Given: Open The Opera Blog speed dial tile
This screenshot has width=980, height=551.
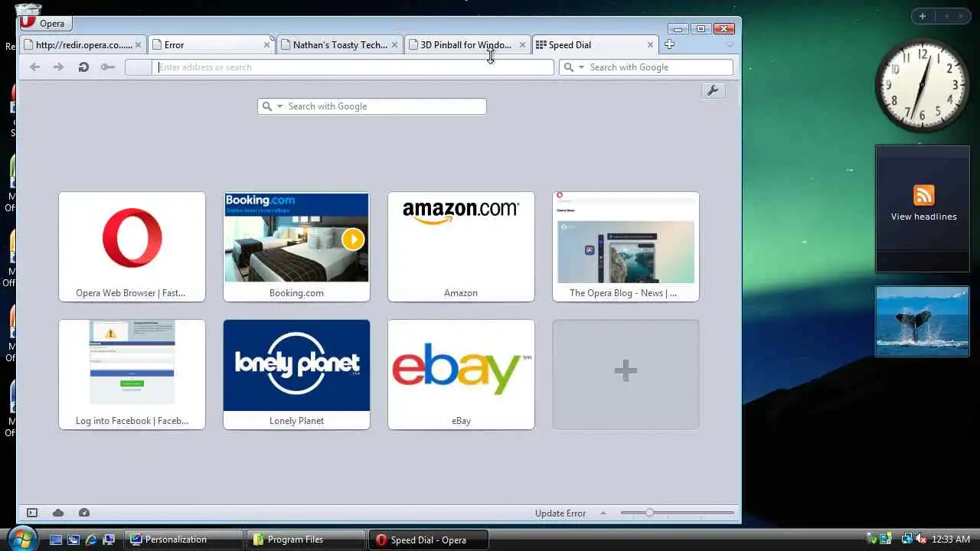Looking at the screenshot, I should [x=626, y=246].
